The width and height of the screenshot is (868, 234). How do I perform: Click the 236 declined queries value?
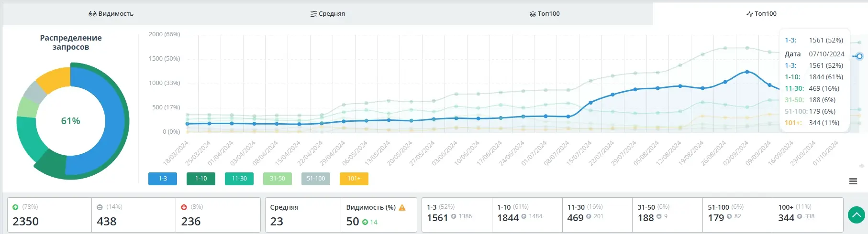[x=191, y=222]
